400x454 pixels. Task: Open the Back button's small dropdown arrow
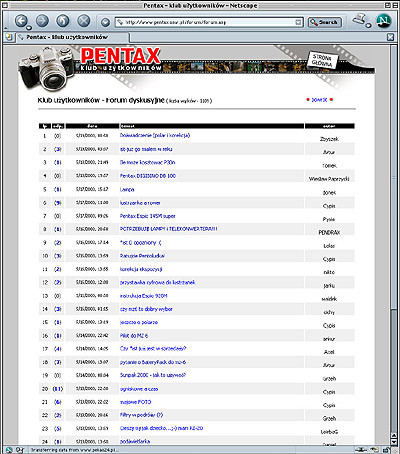tap(29, 28)
